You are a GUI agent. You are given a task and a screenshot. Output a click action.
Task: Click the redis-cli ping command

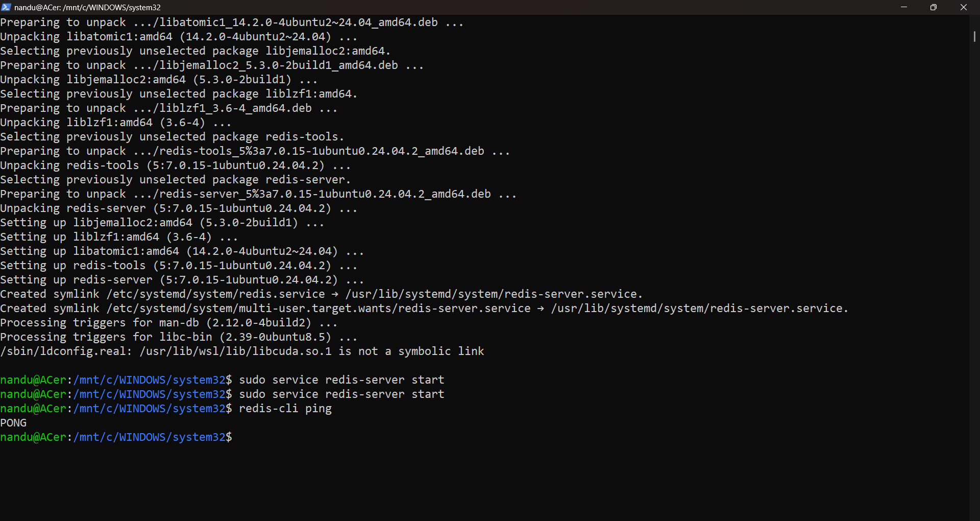285,409
